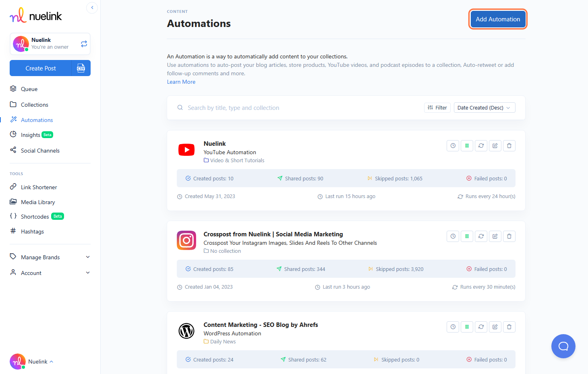The width and height of the screenshot is (588, 374).
Task: Refresh the Instagram Crosspost automation
Action: [x=481, y=236]
